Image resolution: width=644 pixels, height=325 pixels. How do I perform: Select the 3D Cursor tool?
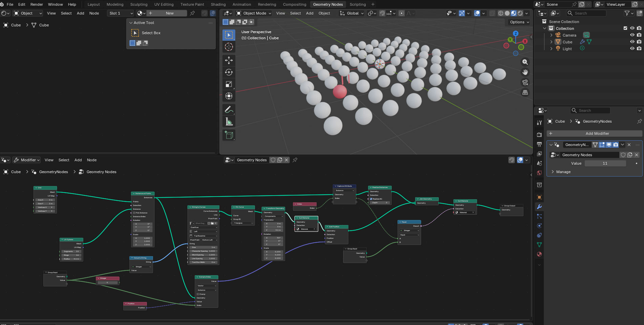click(x=229, y=47)
